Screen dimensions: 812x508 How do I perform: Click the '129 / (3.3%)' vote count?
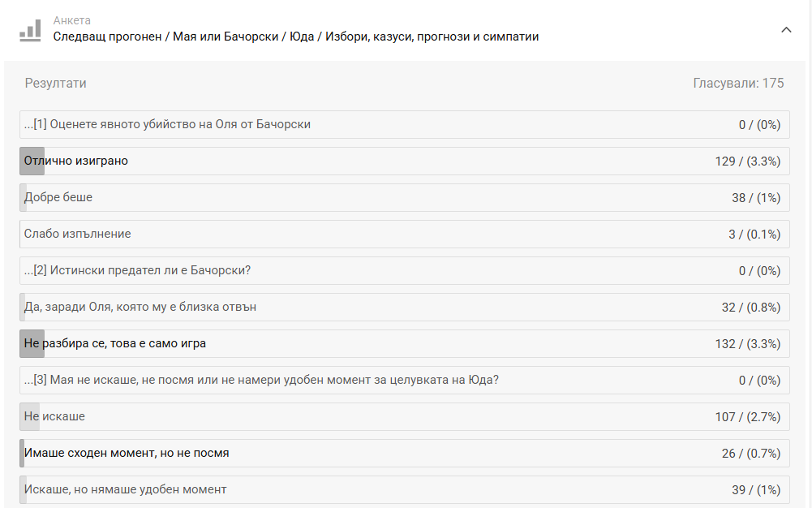[747, 161]
